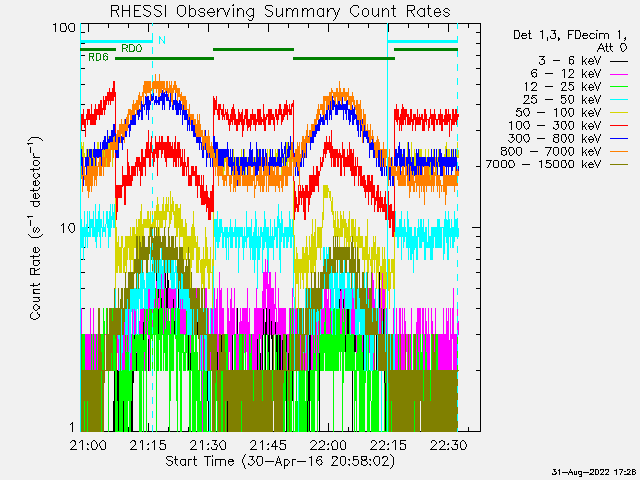Click the yellow line swatch for 50-100 keV
The height and width of the screenshot is (480, 640).
pyautogui.click(x=619, y=113)
